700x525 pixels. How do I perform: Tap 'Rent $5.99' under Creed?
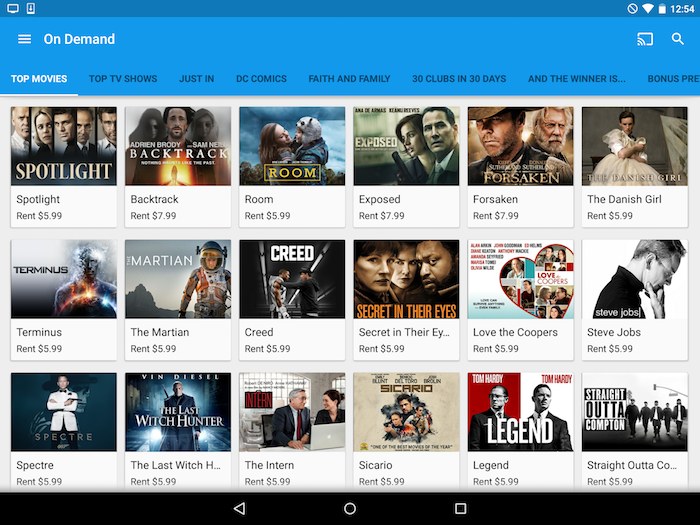[x=267, y=349]
